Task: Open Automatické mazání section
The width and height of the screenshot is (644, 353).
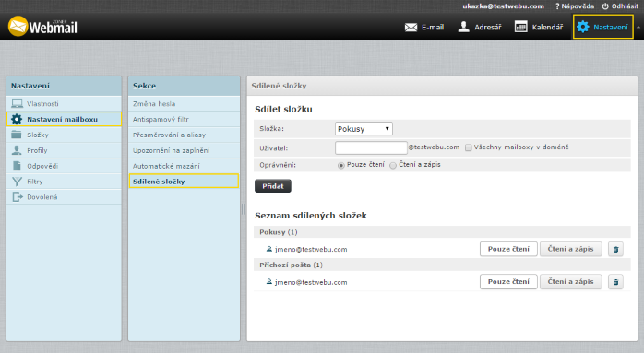Action: point(184,166)
